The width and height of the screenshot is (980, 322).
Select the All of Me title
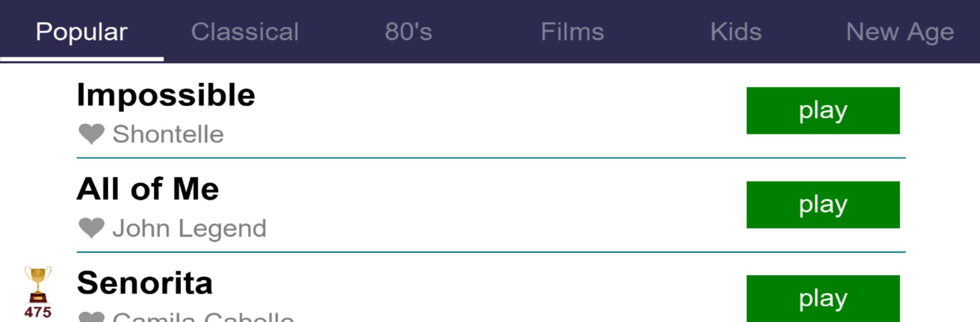148,189
